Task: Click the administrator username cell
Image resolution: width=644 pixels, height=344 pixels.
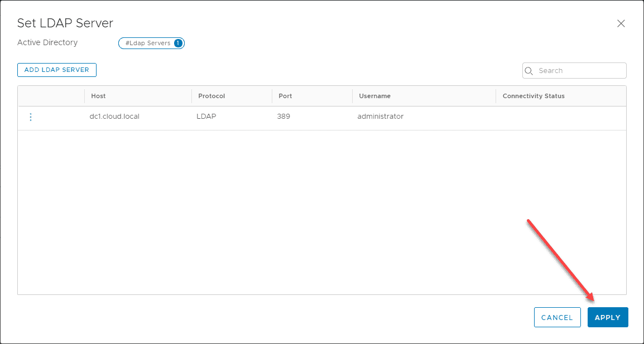Action: pos(380,117)
